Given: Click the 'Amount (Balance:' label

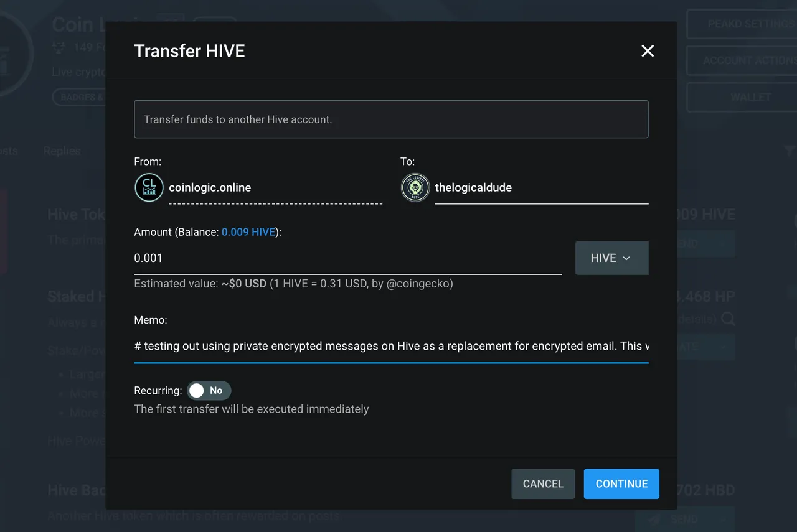Looking at the screenshot, I should tap(177, 232).
